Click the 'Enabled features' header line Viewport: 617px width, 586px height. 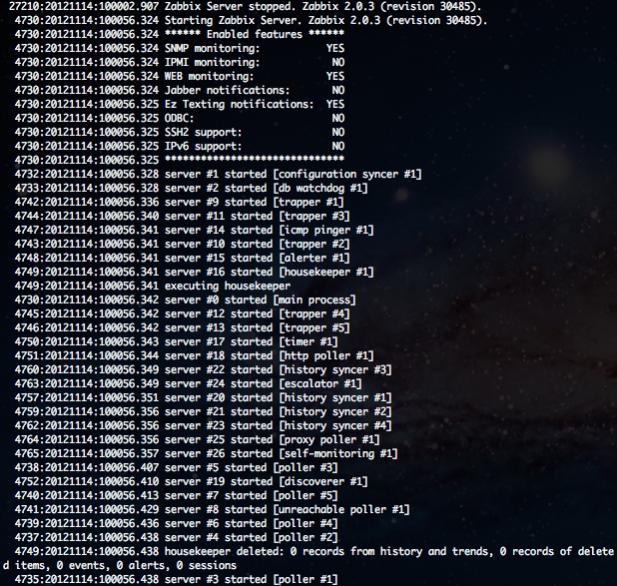(x=179, y=35)
